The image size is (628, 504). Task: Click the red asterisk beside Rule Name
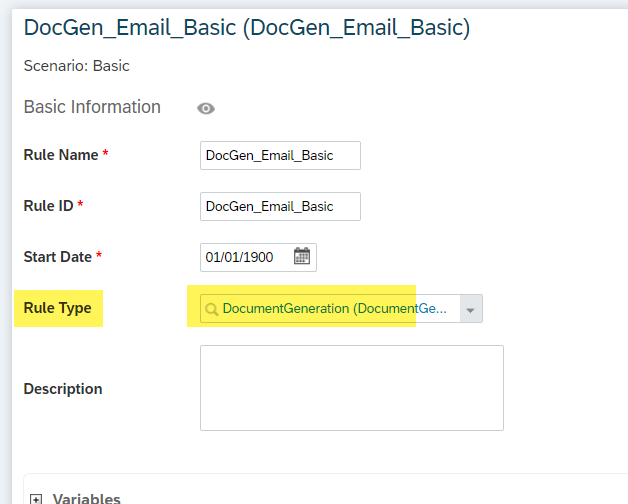click(105, 153)
